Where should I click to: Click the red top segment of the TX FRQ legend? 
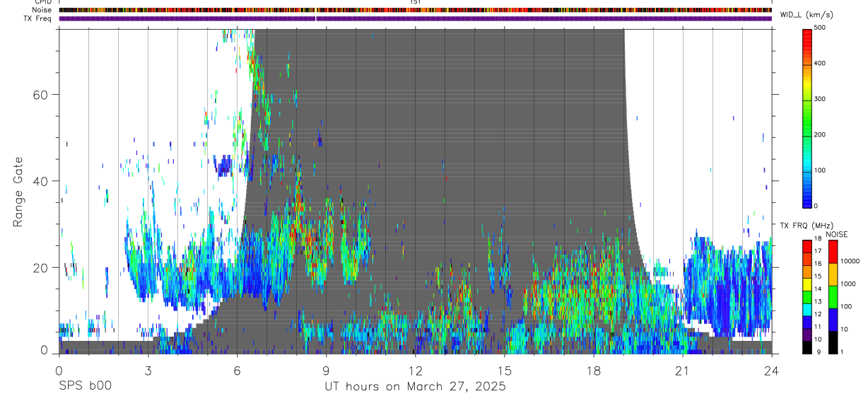click(x=807, y=245)
